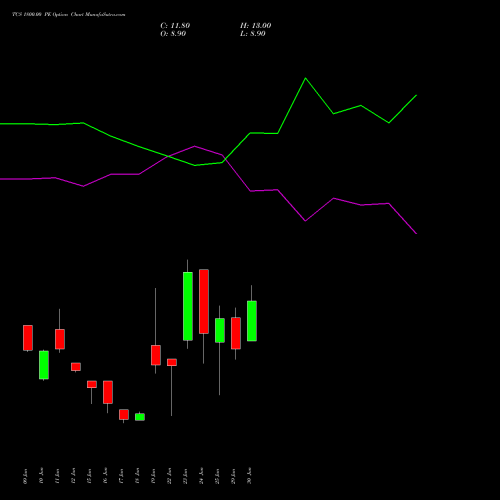This screenshot has width=500, height=500.
Task: Click the 16 Jun date axis label
Action: point(106,476)
